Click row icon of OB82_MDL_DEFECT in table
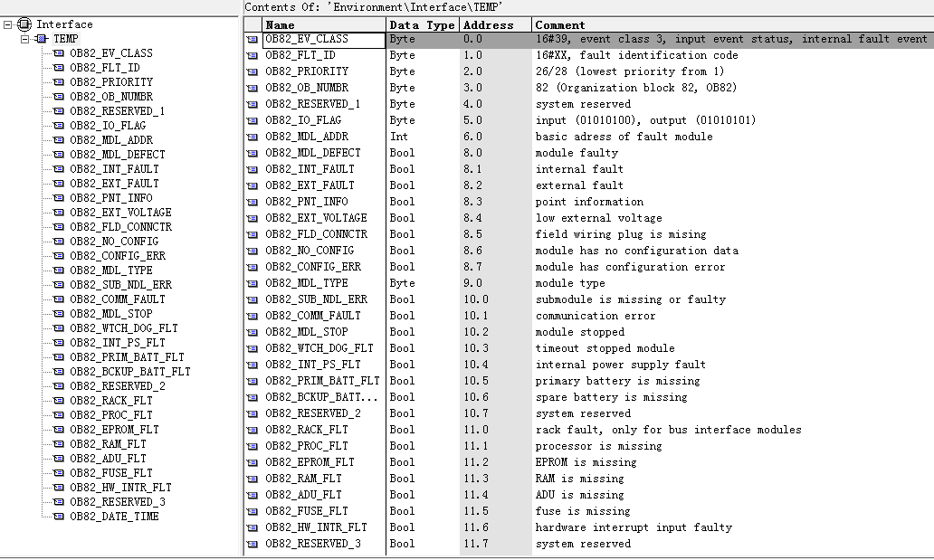934x560 pixels. click(253, 154)
